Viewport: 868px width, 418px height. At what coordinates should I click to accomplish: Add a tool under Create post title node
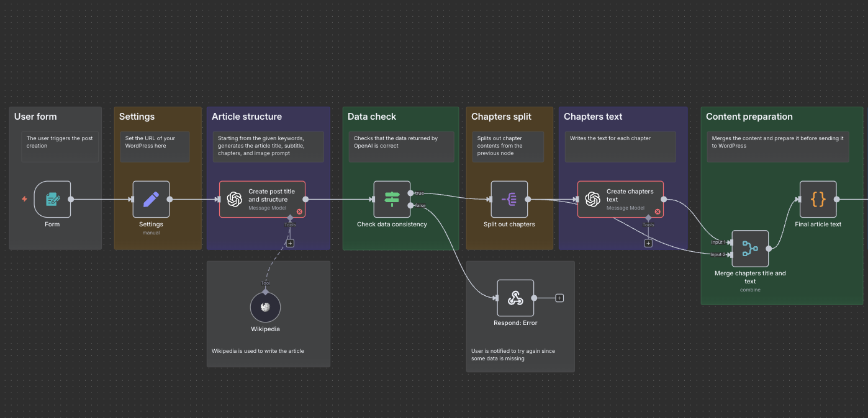point(290,243)
